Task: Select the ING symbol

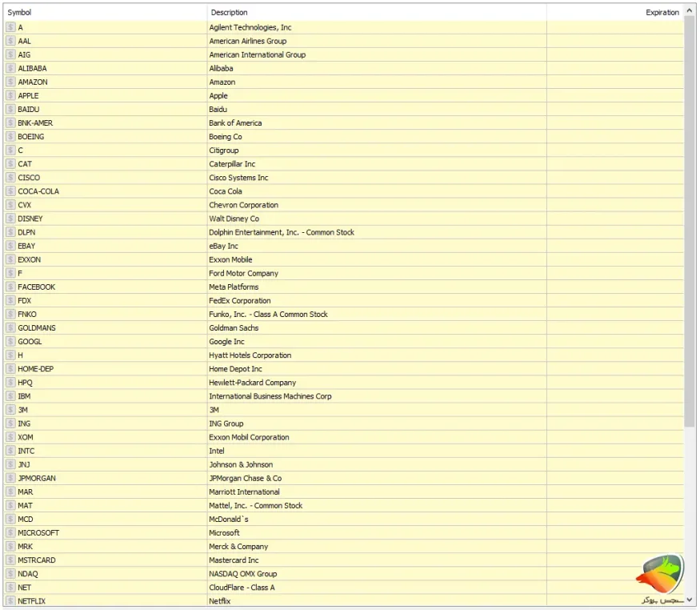Action: (x=24, y=423)
